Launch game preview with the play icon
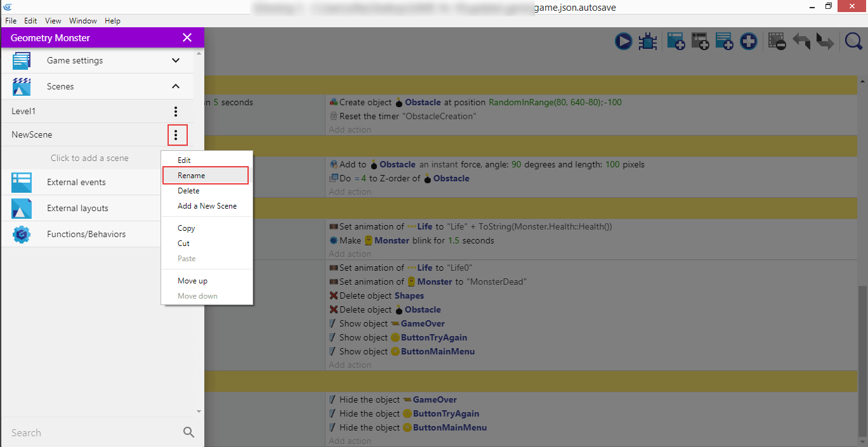The width and height of the screenshot is (868, 447). point(624,42)
